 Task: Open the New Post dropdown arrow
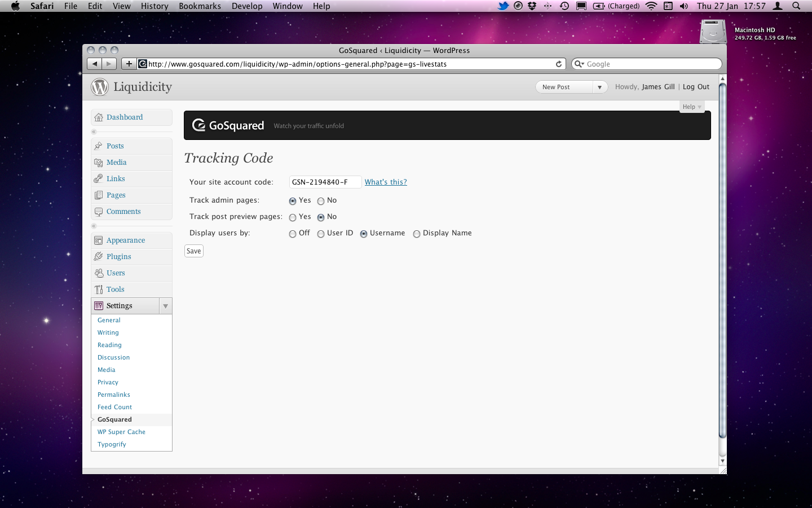[599, 87]
